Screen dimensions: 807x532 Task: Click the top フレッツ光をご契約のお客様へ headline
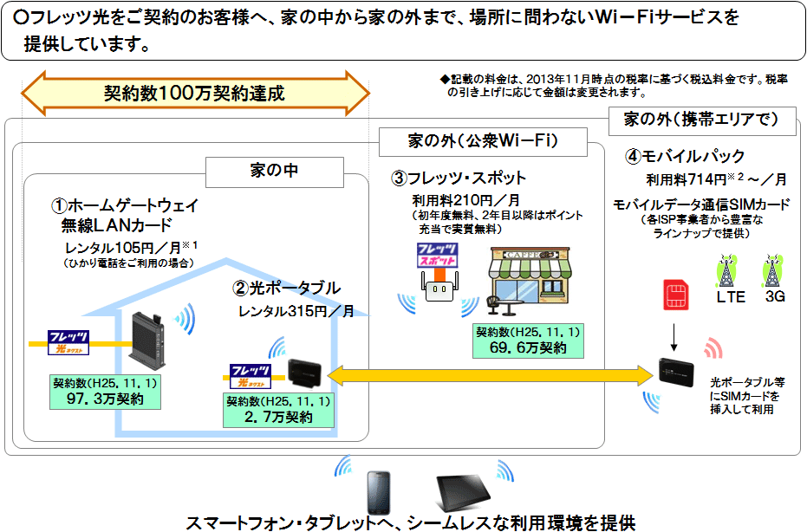[x=377, y=31]
